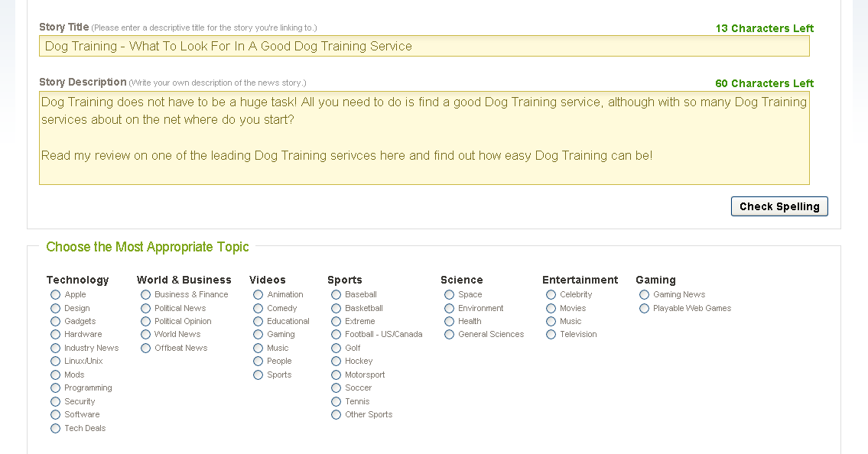The width and height of the screenshot is (868, 454).
Task: Select the Motorsport radio button
Action: 336,375
